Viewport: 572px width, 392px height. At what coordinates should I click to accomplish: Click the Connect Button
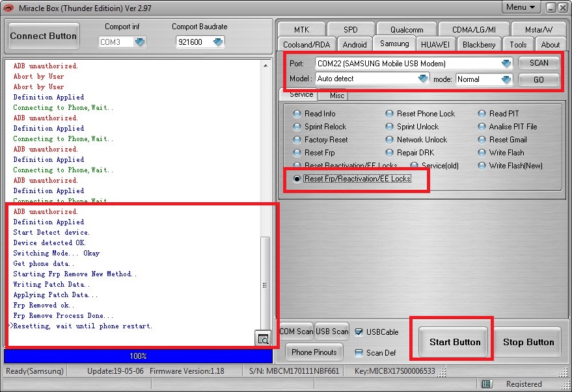(44, 36)
